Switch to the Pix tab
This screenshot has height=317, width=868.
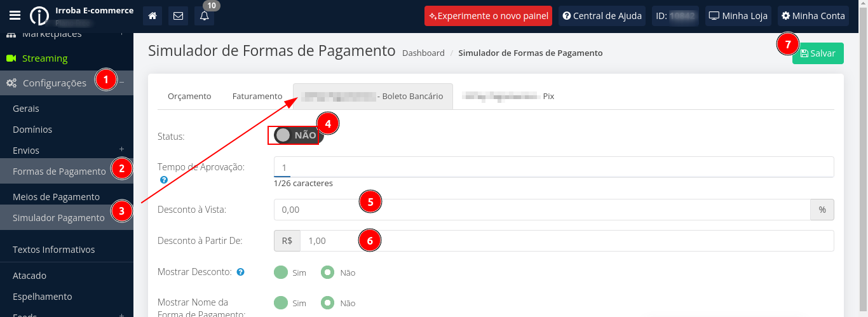(509, 96)
